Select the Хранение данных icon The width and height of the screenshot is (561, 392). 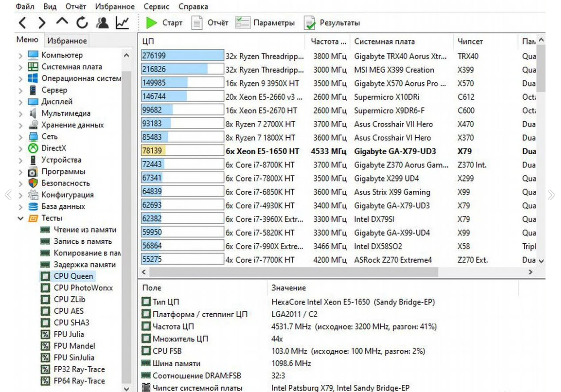[33, 125]
